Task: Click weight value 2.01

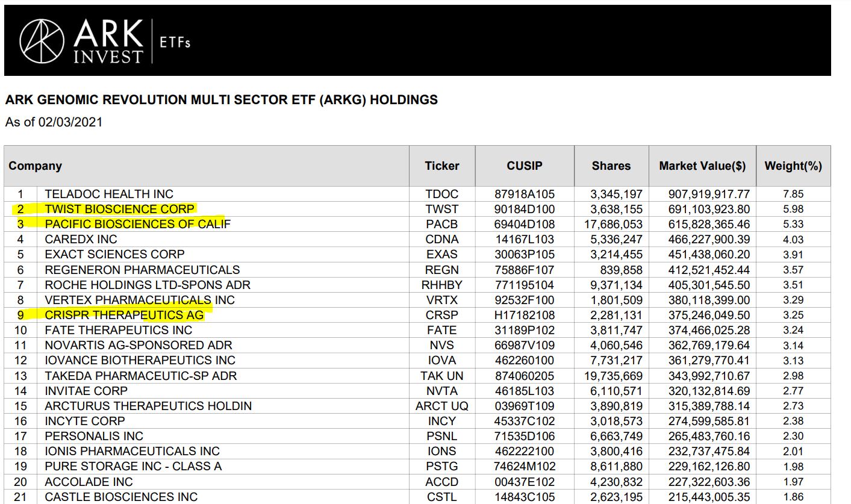Action: tap(793, 451)
